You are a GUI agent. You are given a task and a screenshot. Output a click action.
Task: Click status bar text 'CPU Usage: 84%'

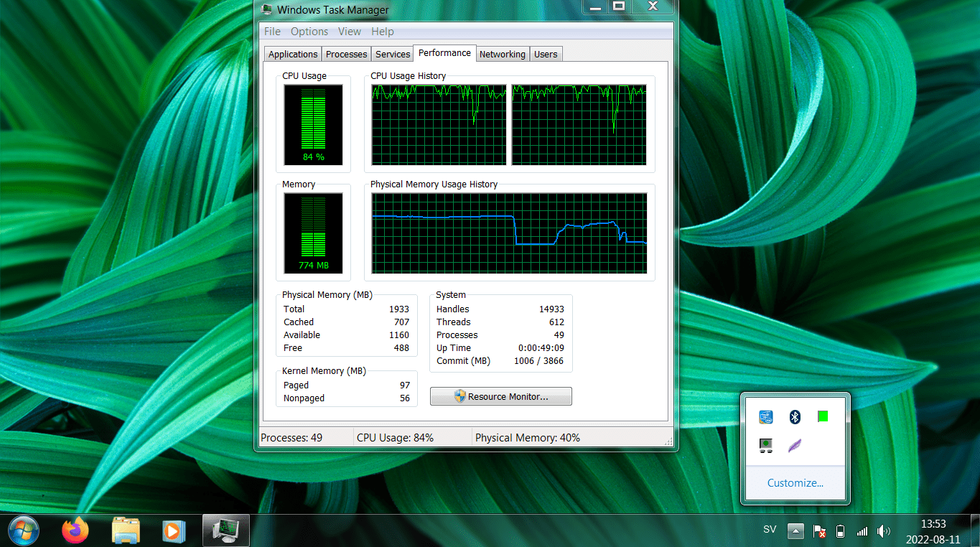(x=395, y=438)
